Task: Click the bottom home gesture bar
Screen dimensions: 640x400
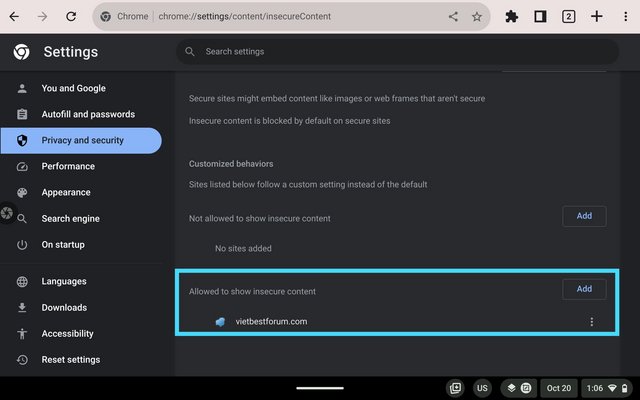Action: [320, 388]
